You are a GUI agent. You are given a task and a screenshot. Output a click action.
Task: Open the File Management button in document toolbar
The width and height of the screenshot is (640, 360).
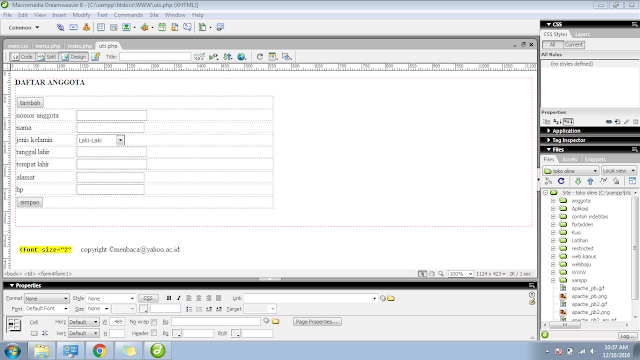[x=228, y=57]
